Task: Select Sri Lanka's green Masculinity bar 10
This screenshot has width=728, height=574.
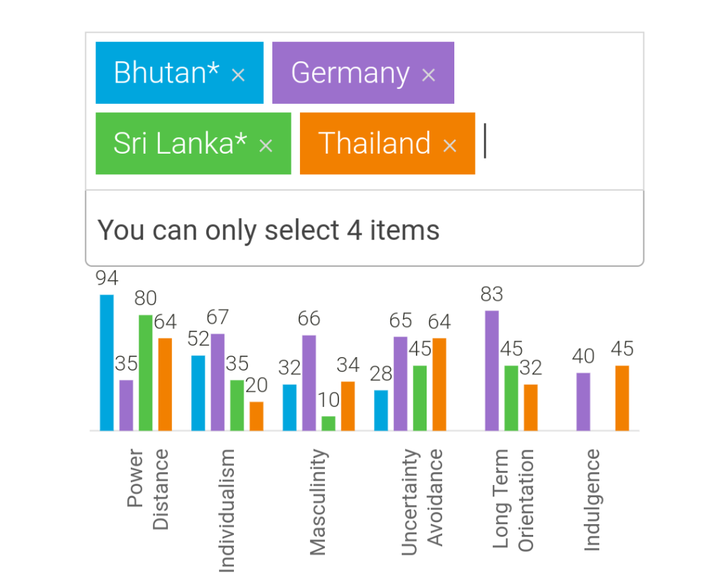Action: 328,423
